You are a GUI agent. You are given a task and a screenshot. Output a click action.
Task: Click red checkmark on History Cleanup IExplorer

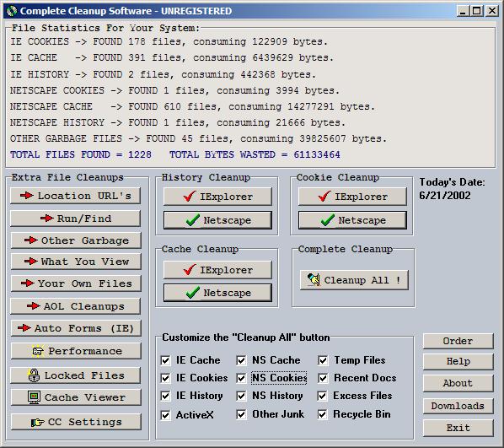click(190, 196)
